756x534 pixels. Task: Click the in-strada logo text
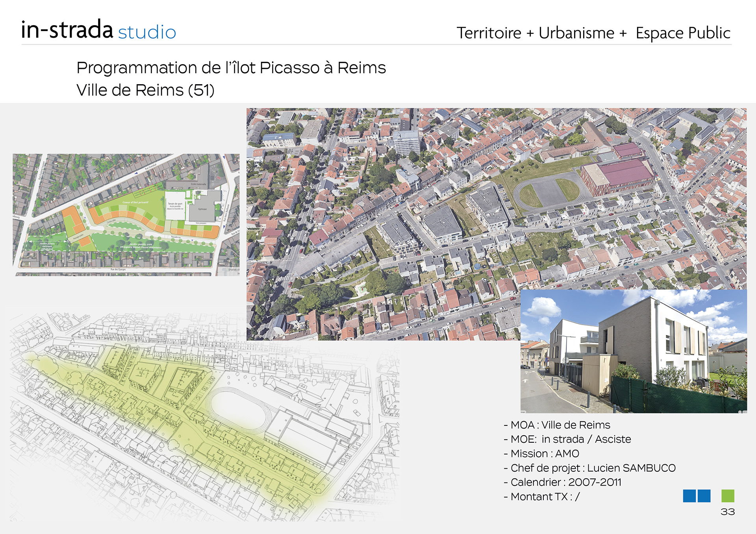pos(67,30)
